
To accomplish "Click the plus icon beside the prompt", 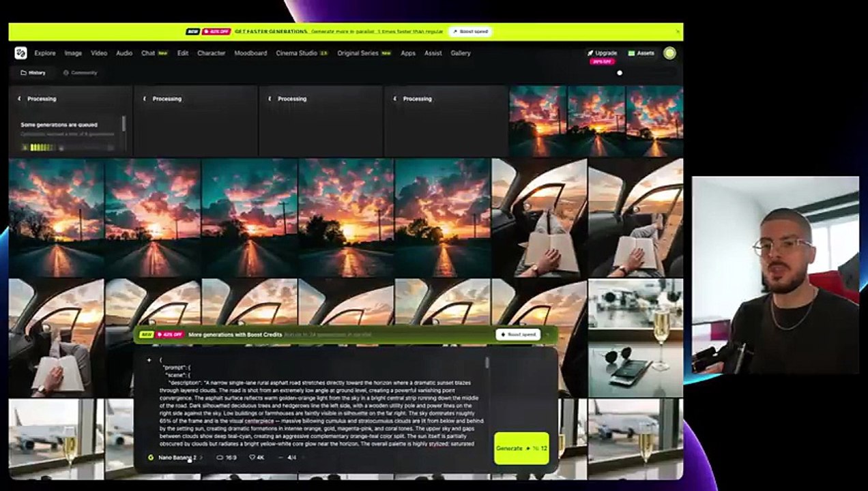I will click(x=149, y=359).
